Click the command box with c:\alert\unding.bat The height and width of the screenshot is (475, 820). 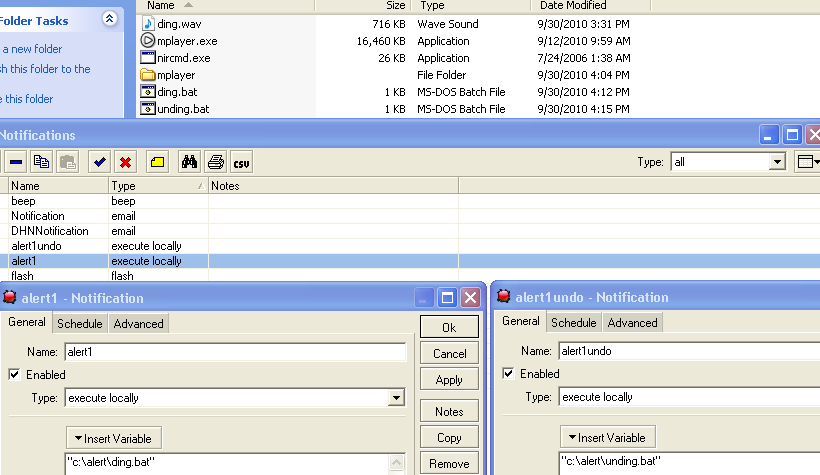coord(689,463)
